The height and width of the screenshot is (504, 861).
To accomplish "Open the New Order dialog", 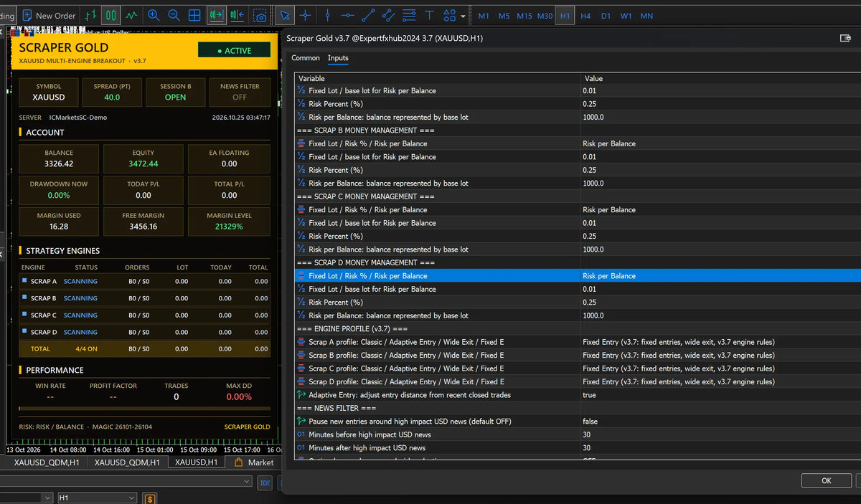I will (49, 15).
